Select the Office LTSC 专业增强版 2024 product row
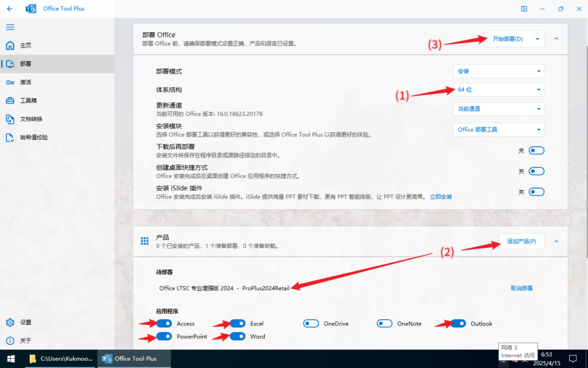 pyautogui.click(x=225, y=289)
